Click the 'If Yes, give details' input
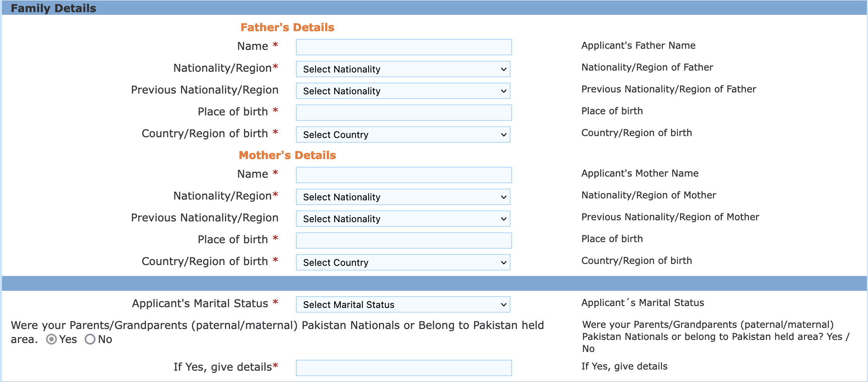The height and width of the screenshot is (382, 868). pyautogui.click(x=404, y=368)
